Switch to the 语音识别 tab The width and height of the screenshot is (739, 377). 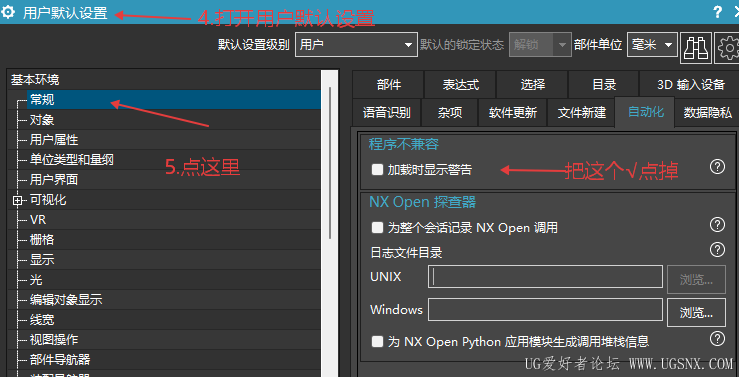pos(386,113)
